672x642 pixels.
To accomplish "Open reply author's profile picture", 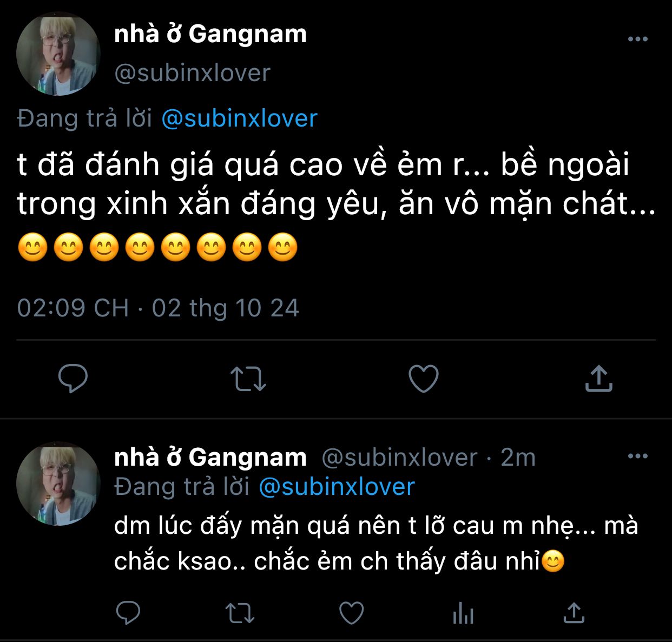I will coord(58,484).
